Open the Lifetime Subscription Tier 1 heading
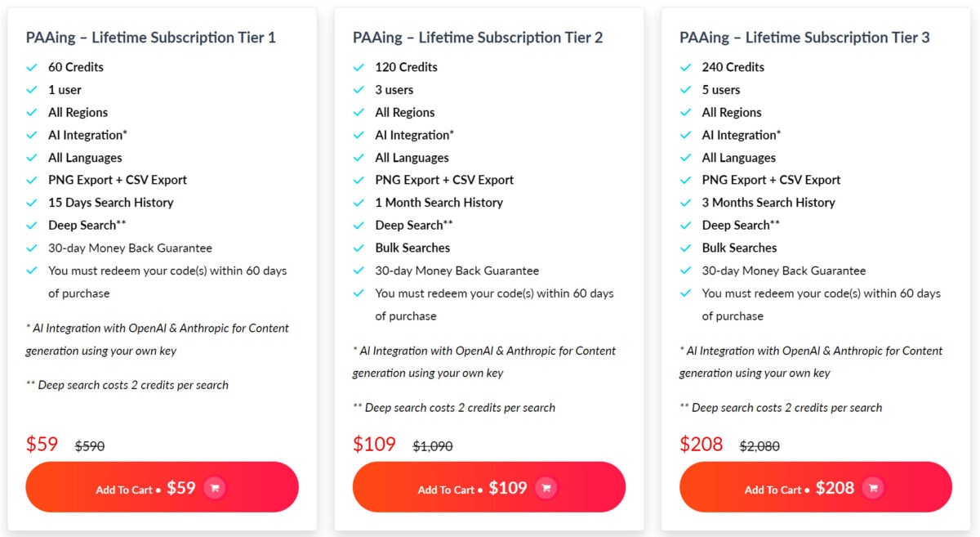Image resolution: width=980 pixels, height=537 pixels. (149, 38)
